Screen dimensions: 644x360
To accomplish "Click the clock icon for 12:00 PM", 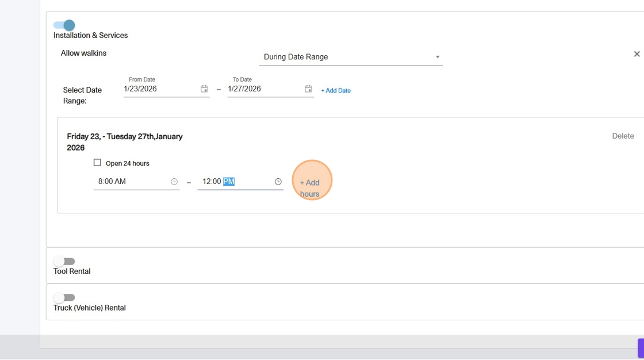I will click(x=278, y=182).
